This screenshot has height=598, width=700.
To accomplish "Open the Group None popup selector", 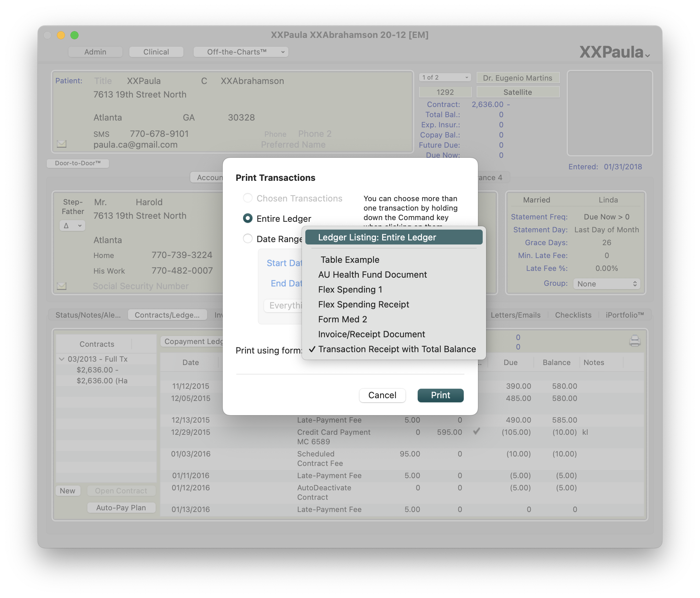I will point(607,284).
